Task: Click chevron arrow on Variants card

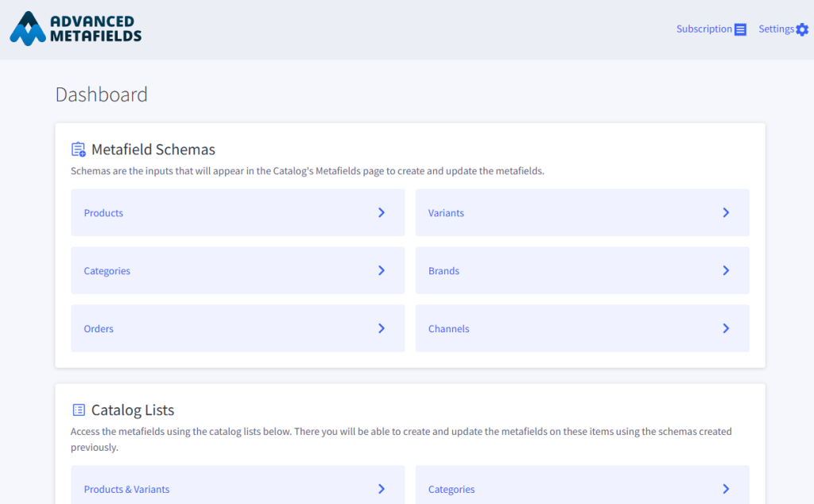Action: tap(727, 213)
